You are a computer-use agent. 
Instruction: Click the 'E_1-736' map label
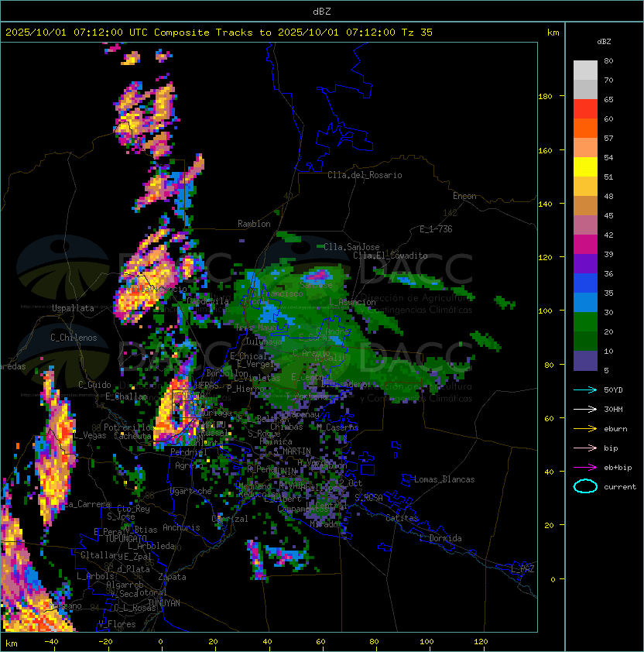[436, 229]
